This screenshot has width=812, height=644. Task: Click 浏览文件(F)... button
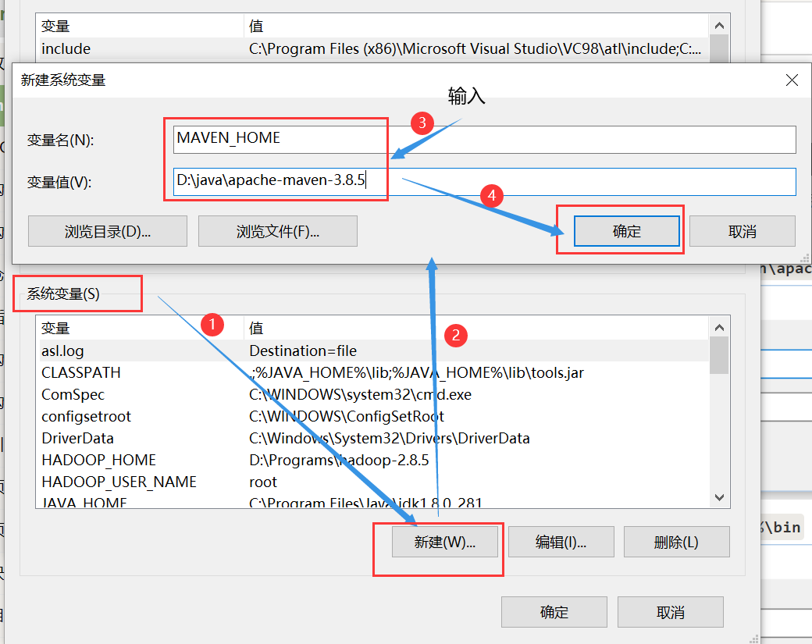coord(278,231)
